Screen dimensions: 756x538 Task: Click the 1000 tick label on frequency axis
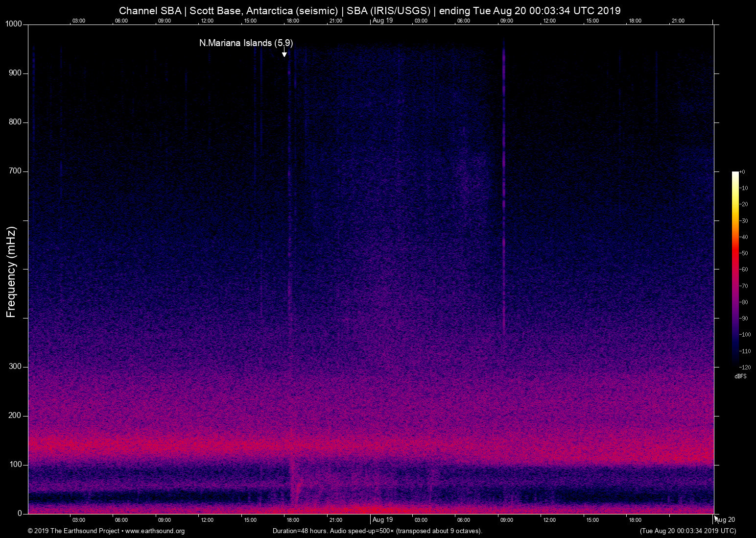pyautogui.click(x=13, y=24)
